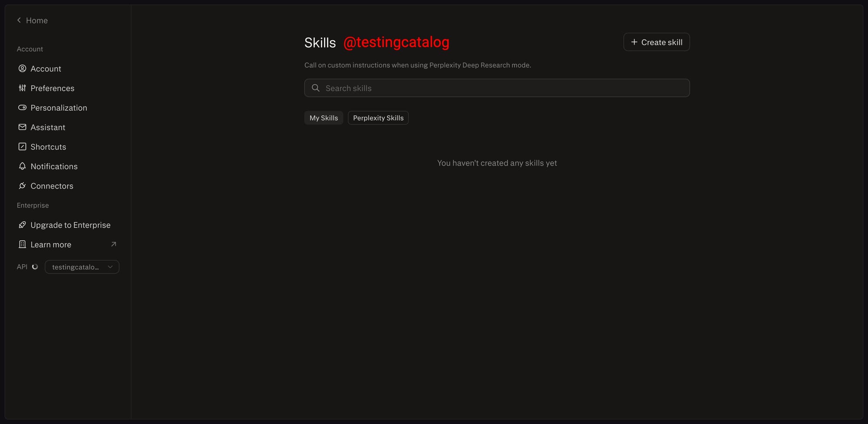868x424 pixels.
Task: Click the Create skill button
Action: coord(657,42)
